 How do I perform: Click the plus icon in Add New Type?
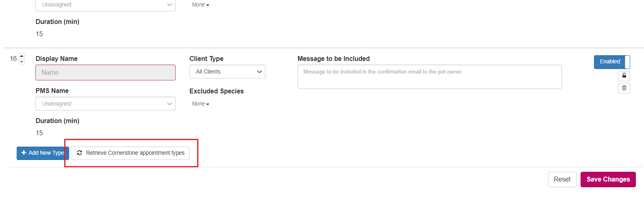tap(24, 153)
